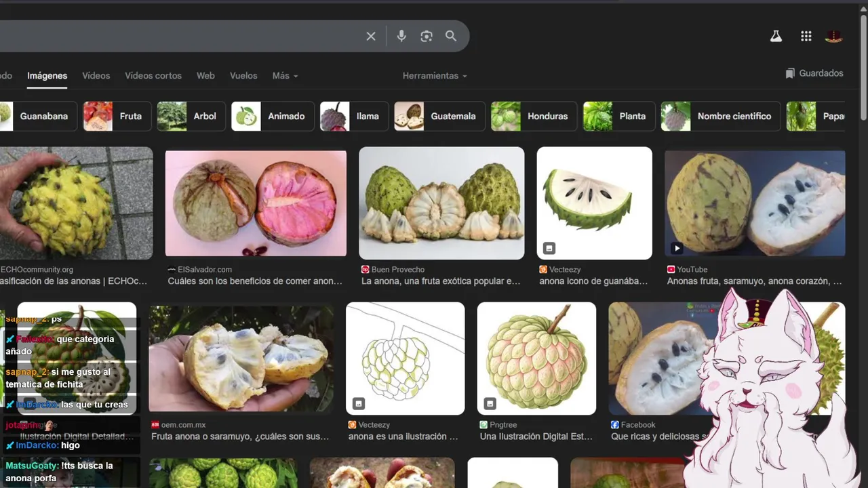Screen dimensions: 868x488
Task: Select the Arbol filter chip
Action: pos(191,116)
